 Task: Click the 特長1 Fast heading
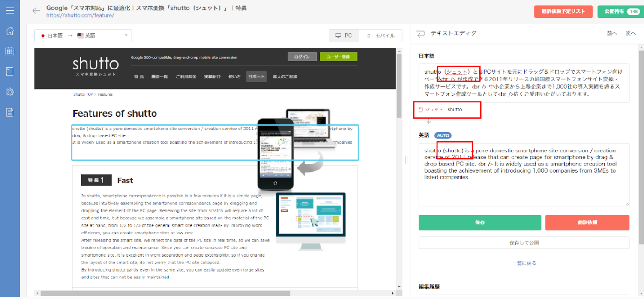[107, 180]
